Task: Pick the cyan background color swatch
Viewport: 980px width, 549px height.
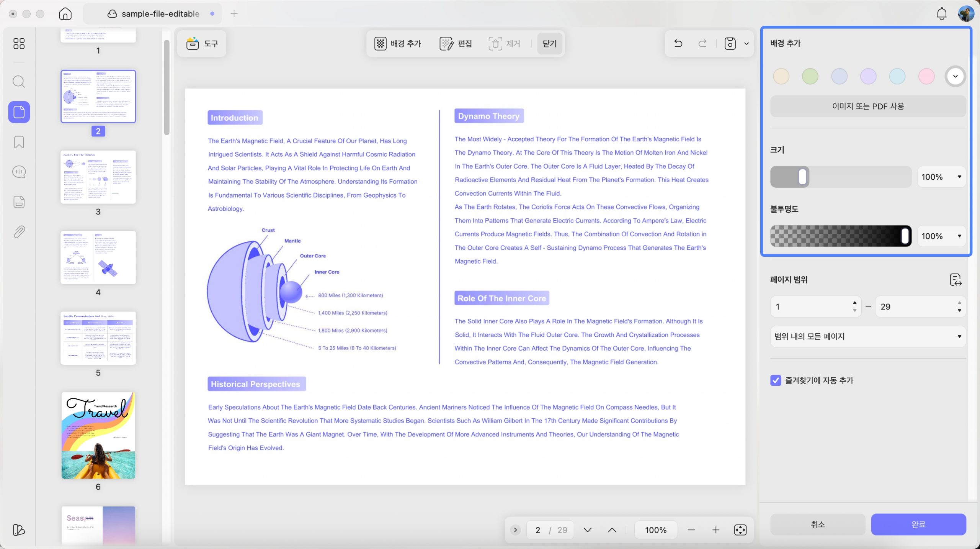Action: tap(897, 76)
